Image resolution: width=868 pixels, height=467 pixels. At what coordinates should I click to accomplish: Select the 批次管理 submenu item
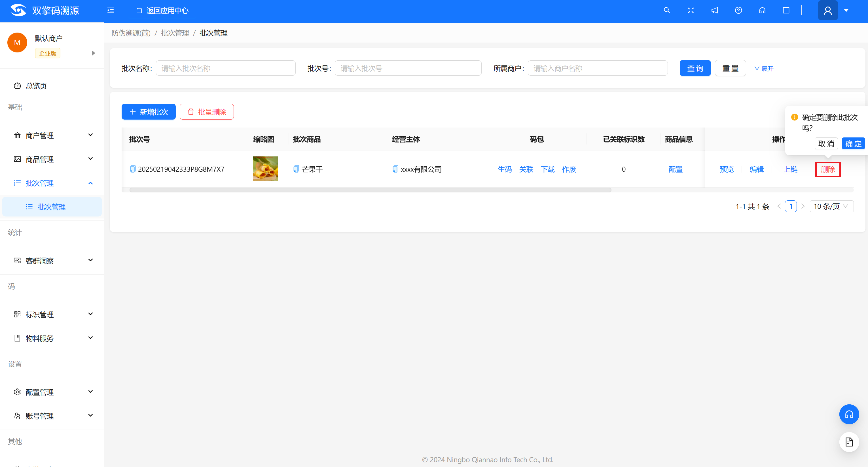pyautogui.click(x=52, y=207)
